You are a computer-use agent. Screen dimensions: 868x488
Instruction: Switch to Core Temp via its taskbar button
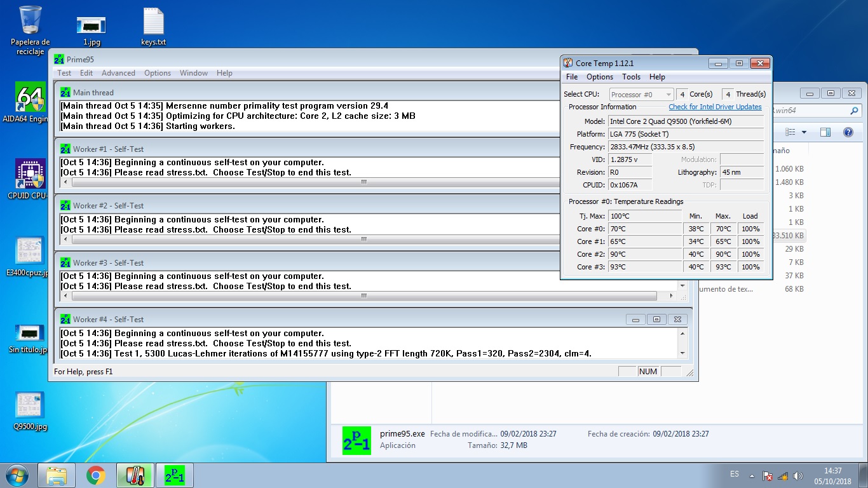pyautogui.click(x=135, y=475)
